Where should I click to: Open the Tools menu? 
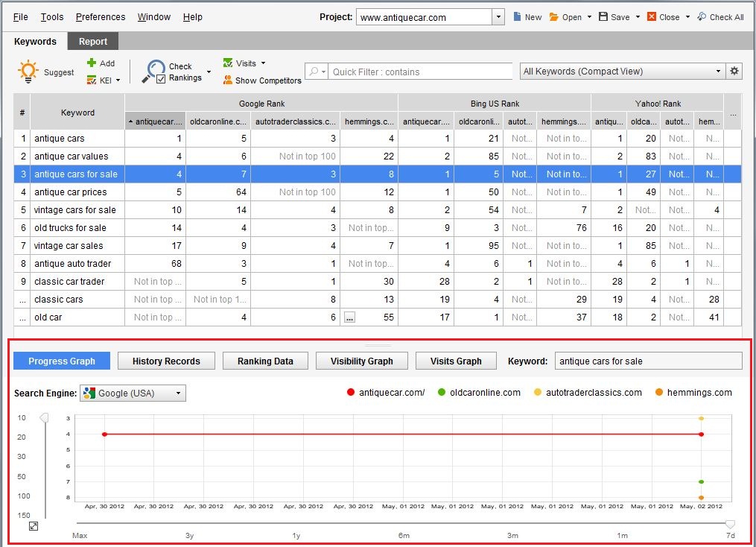click(x=52, y=17)
